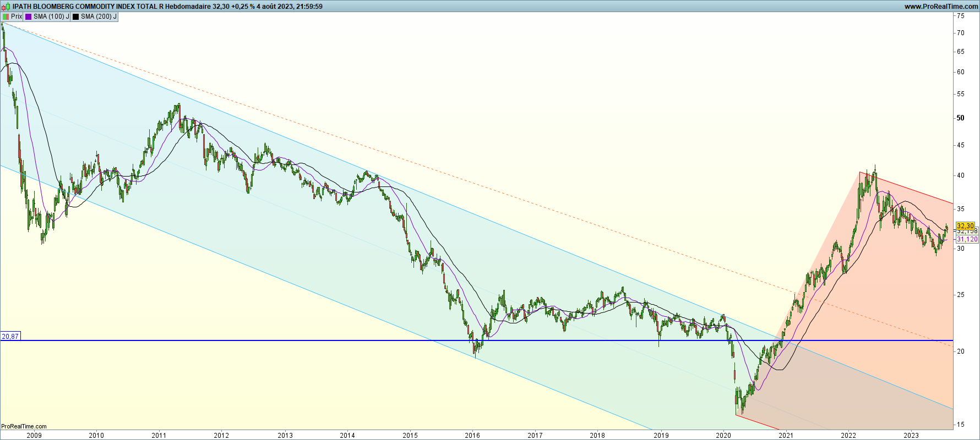Screen dimensions: 980x440
Task: Click the 2010 label on the time axis
Action: (96, 436)
